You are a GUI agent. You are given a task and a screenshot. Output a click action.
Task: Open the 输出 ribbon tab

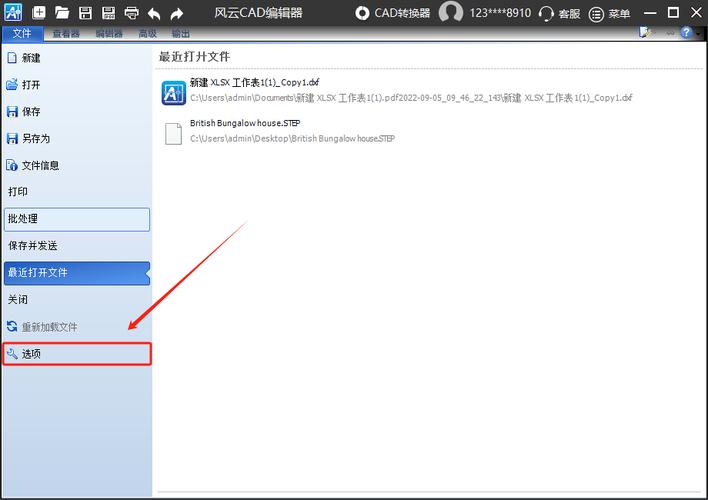click(181, 33)
